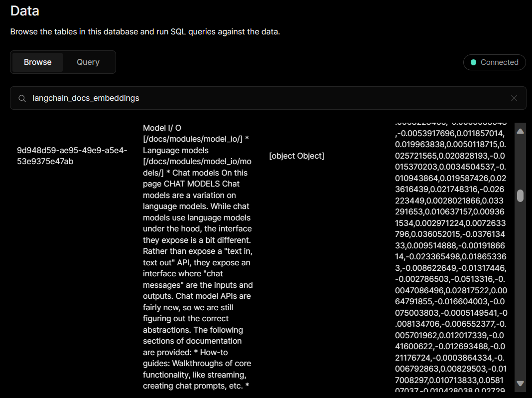532x398 pixels.
Task: Click the scroll up arrow
Action: 520,132
